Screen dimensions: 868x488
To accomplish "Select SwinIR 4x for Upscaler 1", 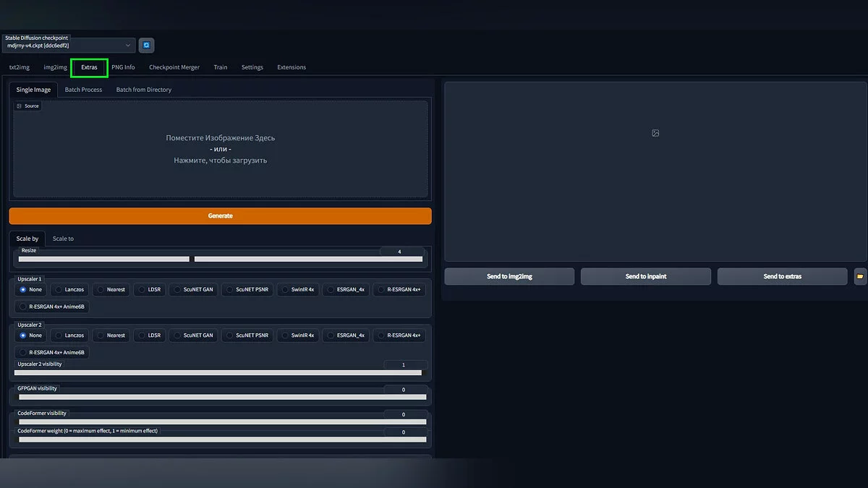I will pyautogui.click(x=297, y=289).
